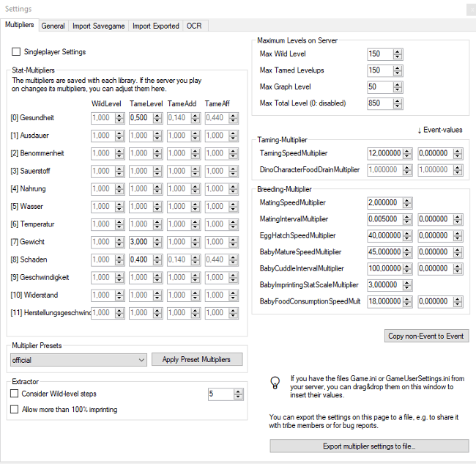
Task: Close the Settings window
Action: click(472, 10)
